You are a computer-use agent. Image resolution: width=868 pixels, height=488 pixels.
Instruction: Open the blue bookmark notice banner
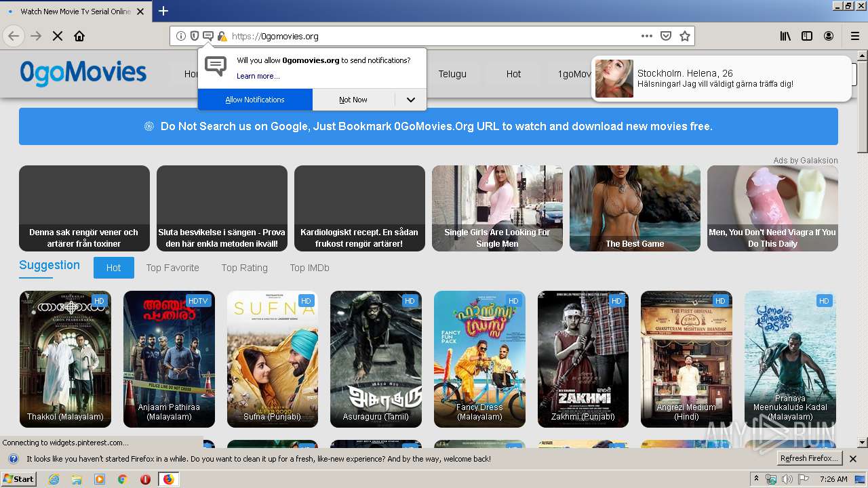pyautogui.click(x=429, y=126)
